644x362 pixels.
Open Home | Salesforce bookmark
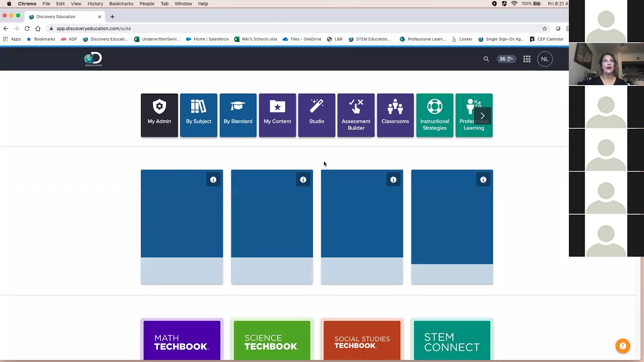(x=207, y=39)
